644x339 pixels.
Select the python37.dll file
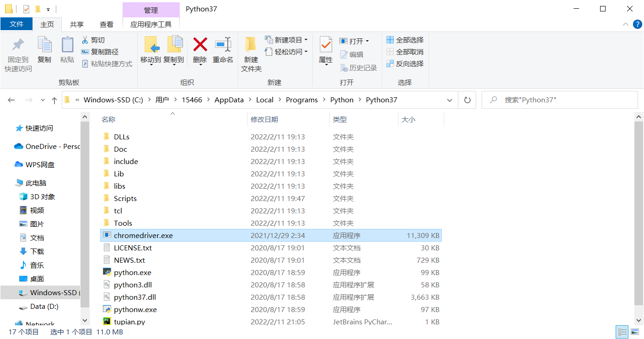click(x=135, y=297)
